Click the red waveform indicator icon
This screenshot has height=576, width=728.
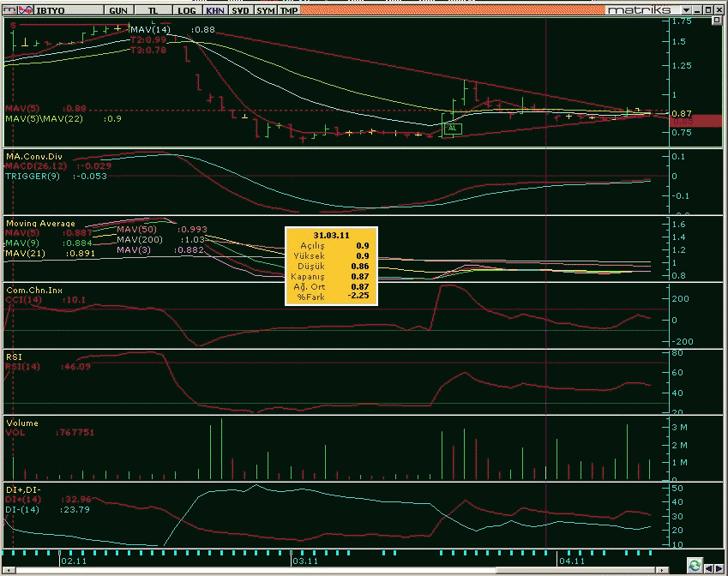click(x=26, y=9)
